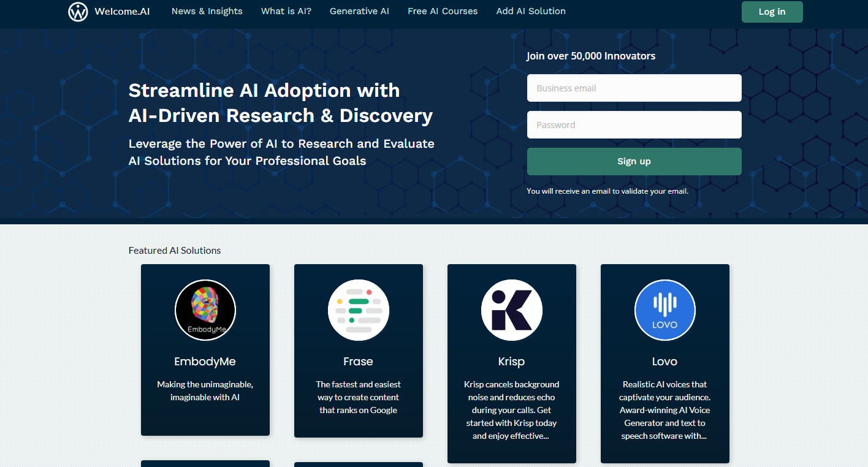The image size is (868, 467).
Task: Click the Log in button
Action: coord(772,12)
